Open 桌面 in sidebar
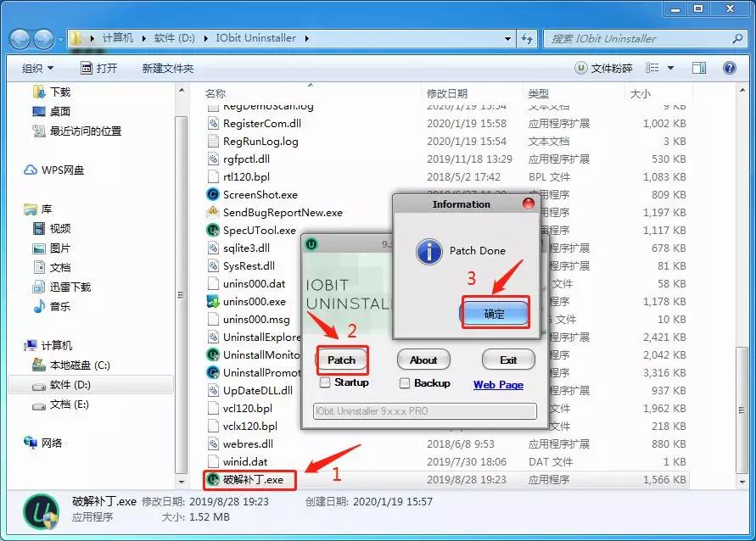Viewport: 756px width, 541px height. (52, 111)
